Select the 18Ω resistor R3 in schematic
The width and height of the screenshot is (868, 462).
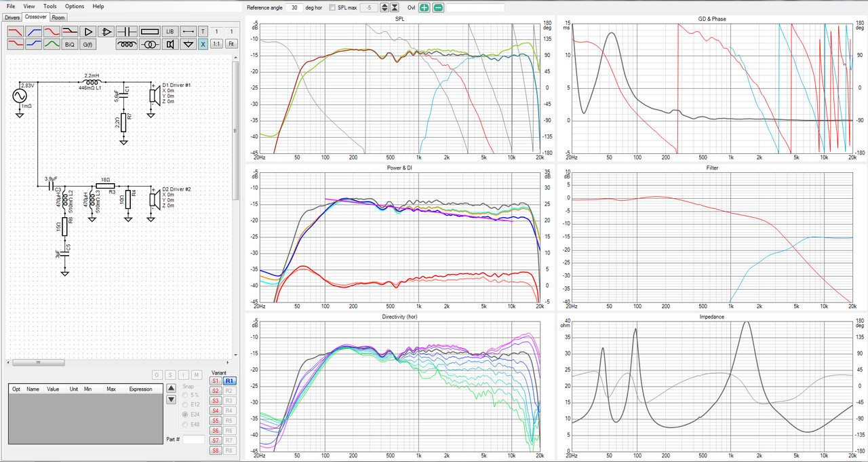tap(105, 185)
